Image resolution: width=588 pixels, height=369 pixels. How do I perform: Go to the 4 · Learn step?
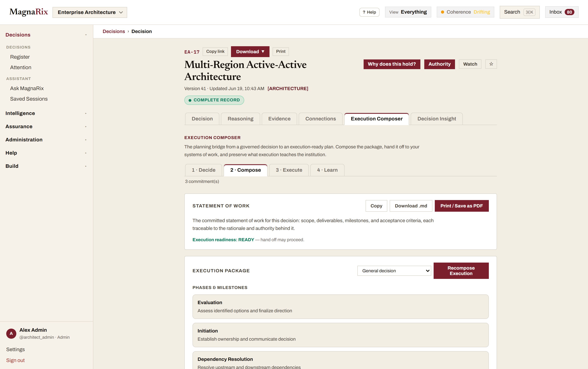[x=327, y=170]
